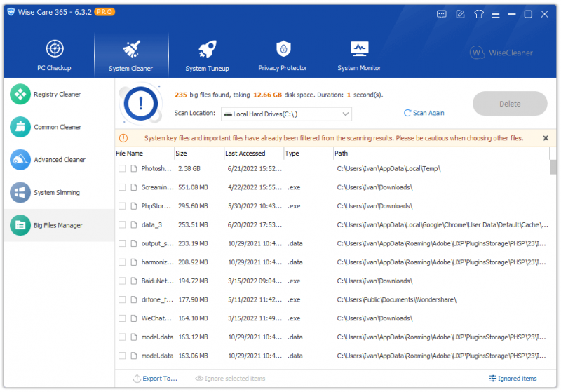Open the skin shirt icon in title bar
Screen dimensions: 561x392
point(479,14)
